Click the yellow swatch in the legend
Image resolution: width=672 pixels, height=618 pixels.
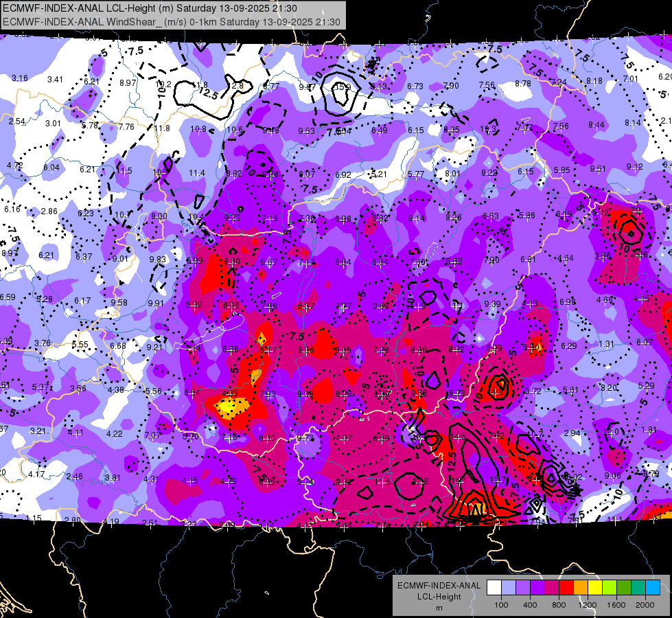(x=595, y=588)
